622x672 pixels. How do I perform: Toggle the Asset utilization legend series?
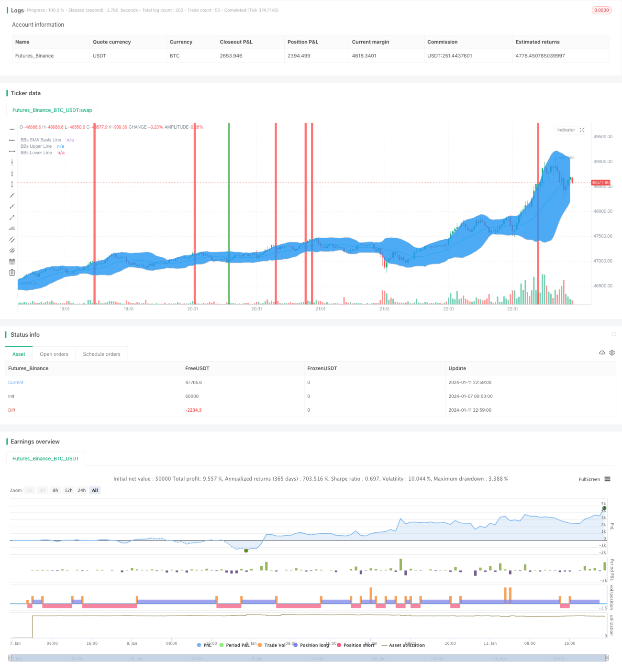pos(403,645)
